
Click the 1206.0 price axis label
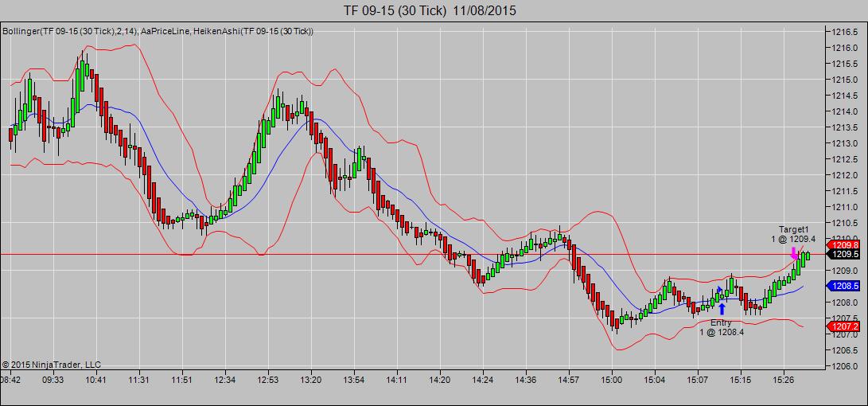click(x=844, y=367)
